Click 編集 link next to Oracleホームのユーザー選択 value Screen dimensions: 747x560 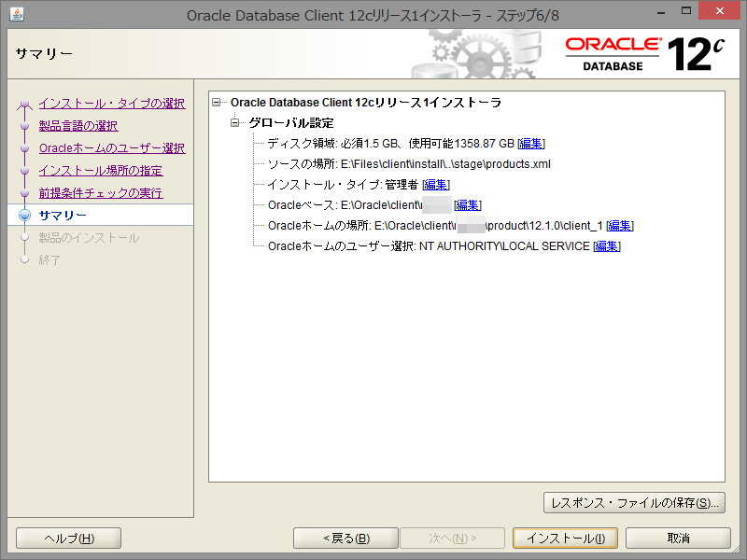click(x=607, y=246)
